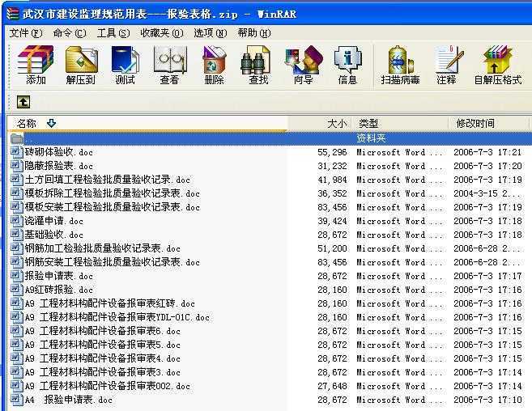Viewport: 532px width, 411px height.
Task: Click Word icon of A9红砖报验.doc
Action: tap(16, 289)
